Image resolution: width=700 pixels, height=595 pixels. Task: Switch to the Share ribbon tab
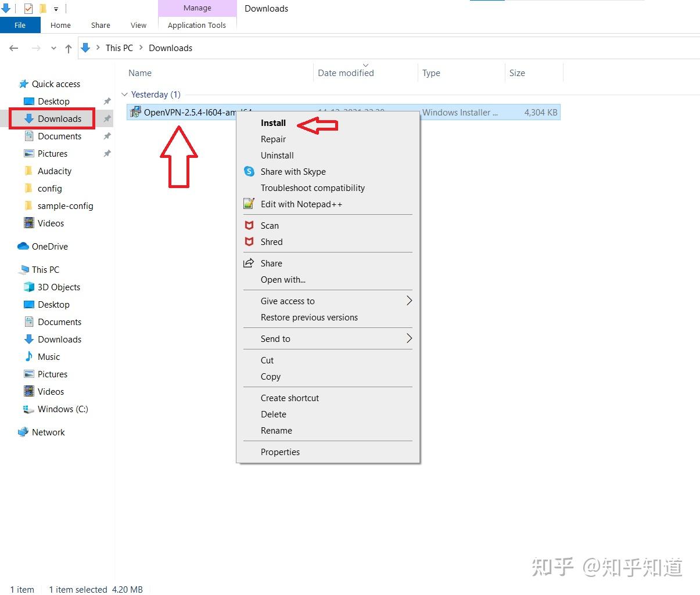100,25
